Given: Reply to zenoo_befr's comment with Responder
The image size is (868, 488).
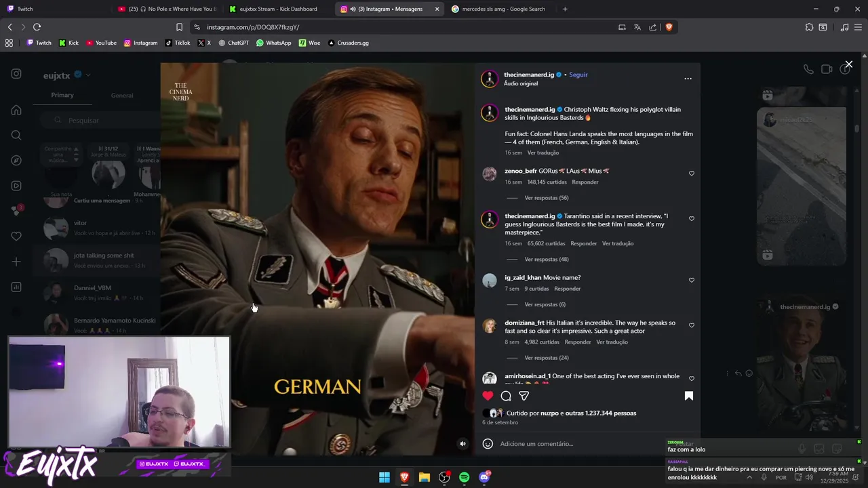Looking at the screenshot, I should tap(585, 182).
